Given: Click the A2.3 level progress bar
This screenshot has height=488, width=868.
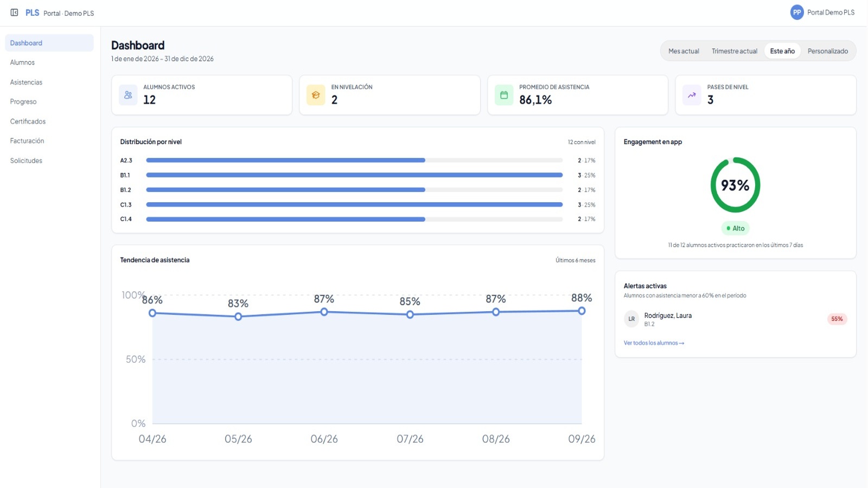Looking at the screenshot, I should [354, 160].
